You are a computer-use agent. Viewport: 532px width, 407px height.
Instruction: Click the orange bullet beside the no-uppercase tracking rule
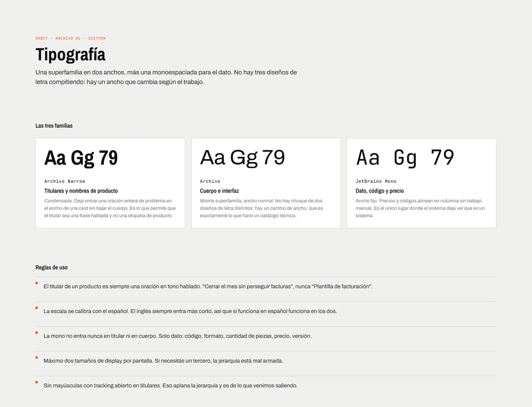37,382
